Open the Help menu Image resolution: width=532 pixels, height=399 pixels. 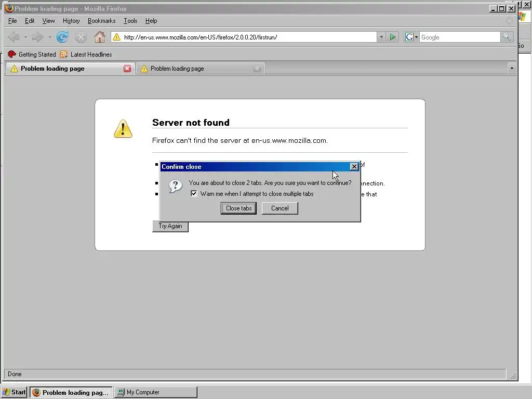coord(151,21)
